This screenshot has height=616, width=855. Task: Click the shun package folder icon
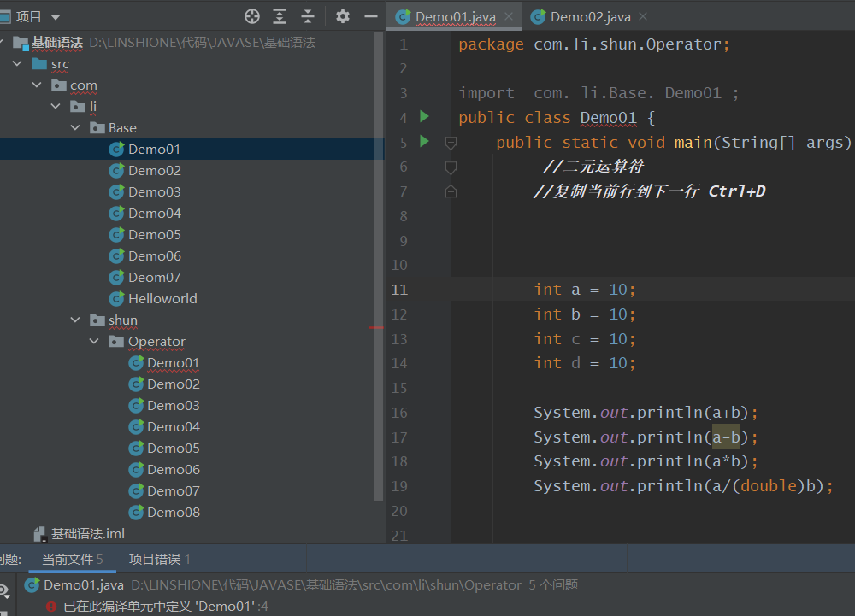coord(97,320)
